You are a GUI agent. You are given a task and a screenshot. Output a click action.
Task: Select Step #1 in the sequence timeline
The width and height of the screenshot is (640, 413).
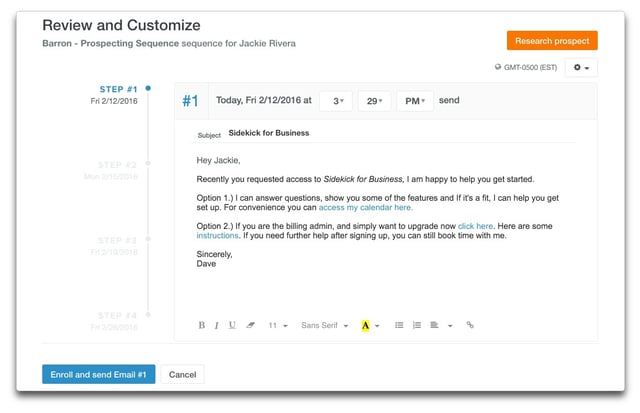coord(118,89)
